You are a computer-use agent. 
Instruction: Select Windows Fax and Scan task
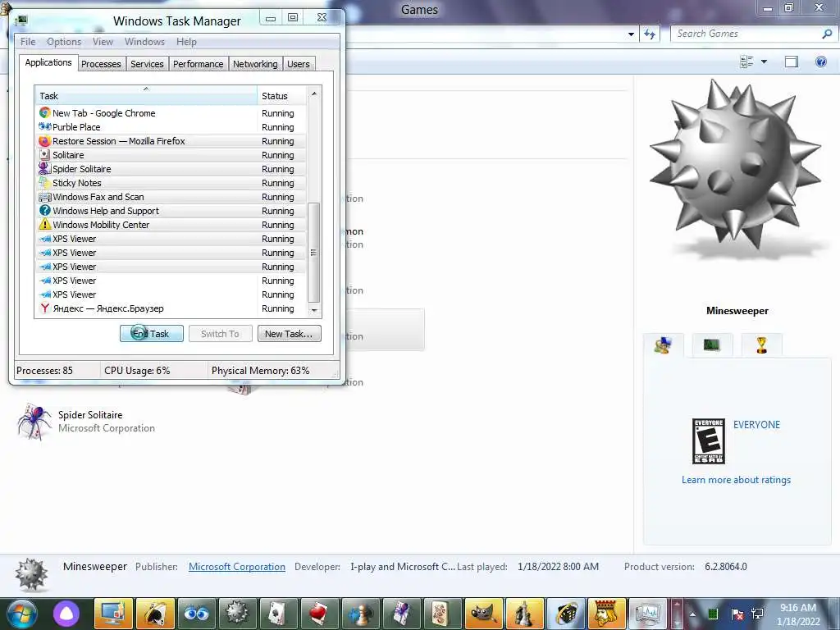[x=171, y=197]
